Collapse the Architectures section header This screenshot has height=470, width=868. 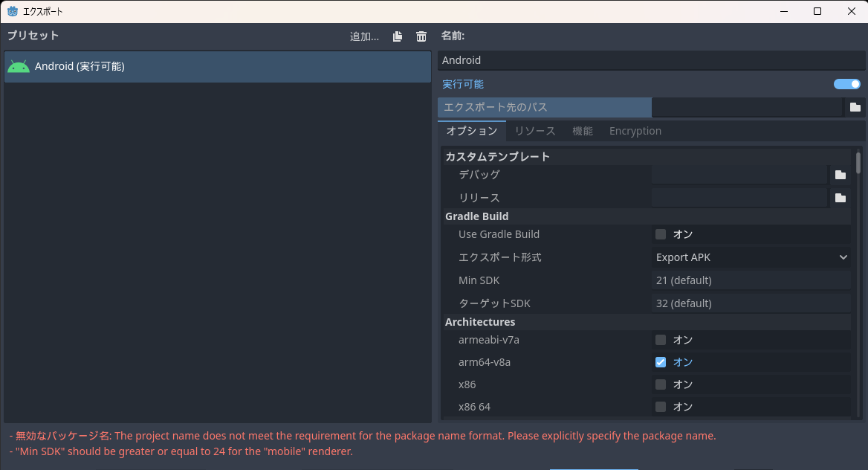tap(646, 322)
